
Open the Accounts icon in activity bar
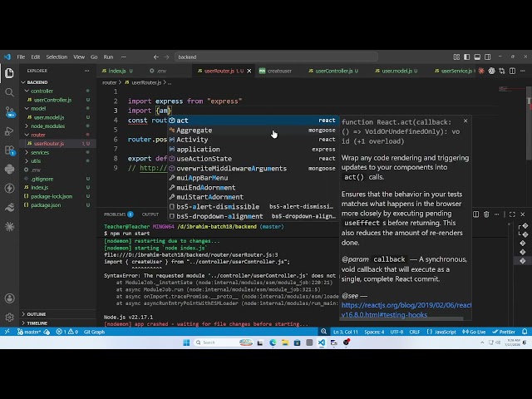click(9, 298)
